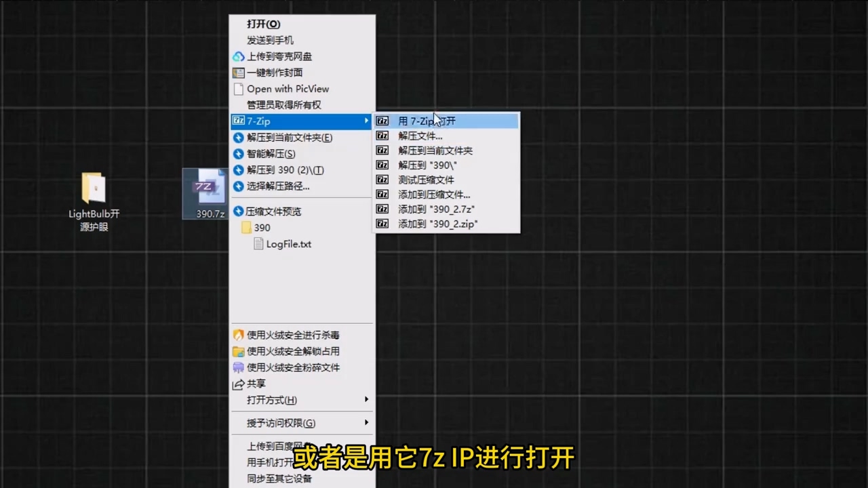Click the 选择解压路径... icon

tap(238, 186)
